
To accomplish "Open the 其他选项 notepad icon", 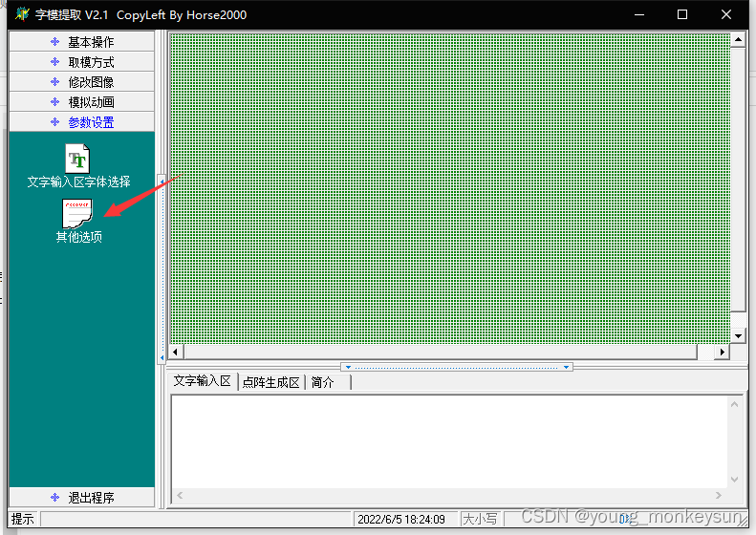I will coord(76,213).
